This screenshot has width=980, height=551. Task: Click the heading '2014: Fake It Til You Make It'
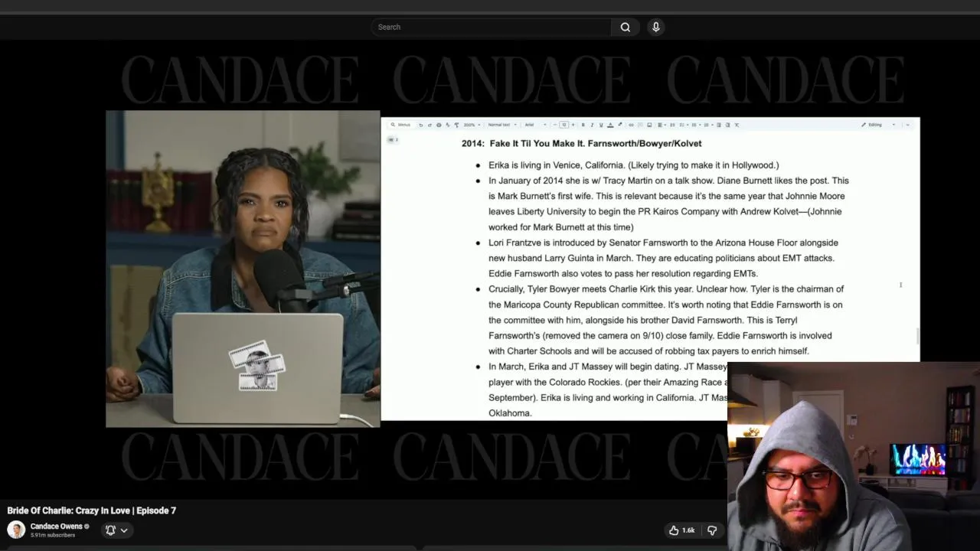581,143
